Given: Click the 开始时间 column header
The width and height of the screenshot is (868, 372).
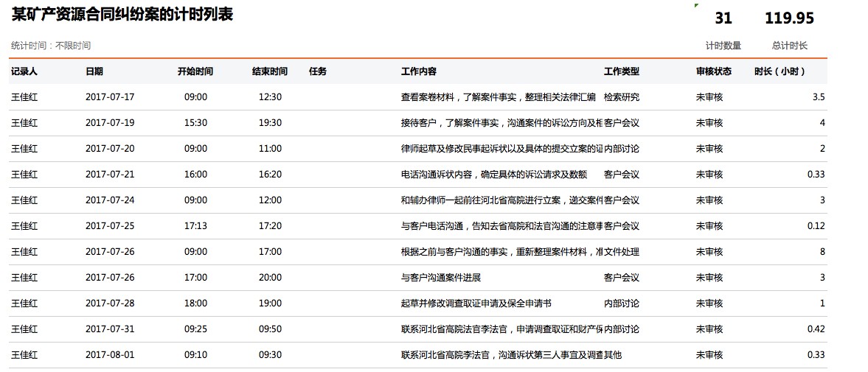Looking at the screenshot, I should [x=195, y=71].
